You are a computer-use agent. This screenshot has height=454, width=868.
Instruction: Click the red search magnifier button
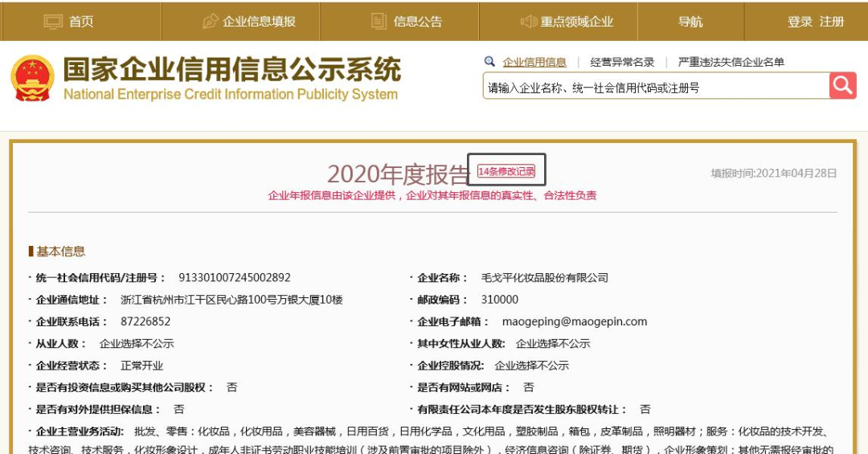pos(842,86)
